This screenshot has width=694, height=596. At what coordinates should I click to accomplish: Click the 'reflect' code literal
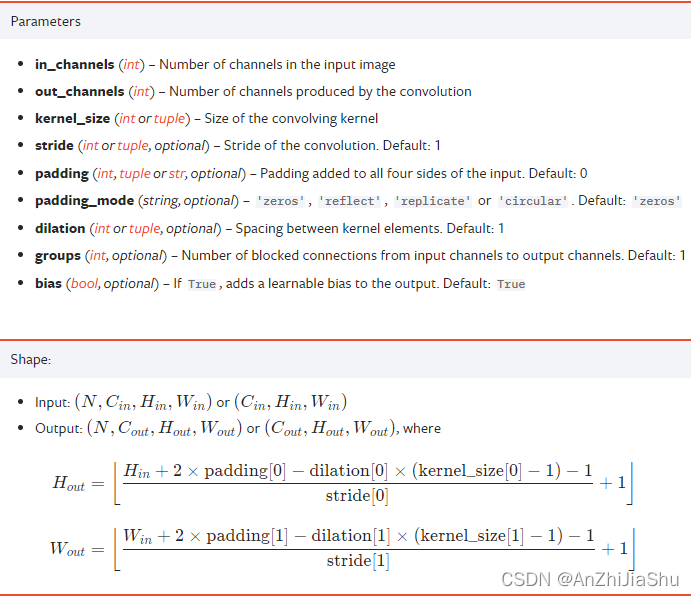350,201
